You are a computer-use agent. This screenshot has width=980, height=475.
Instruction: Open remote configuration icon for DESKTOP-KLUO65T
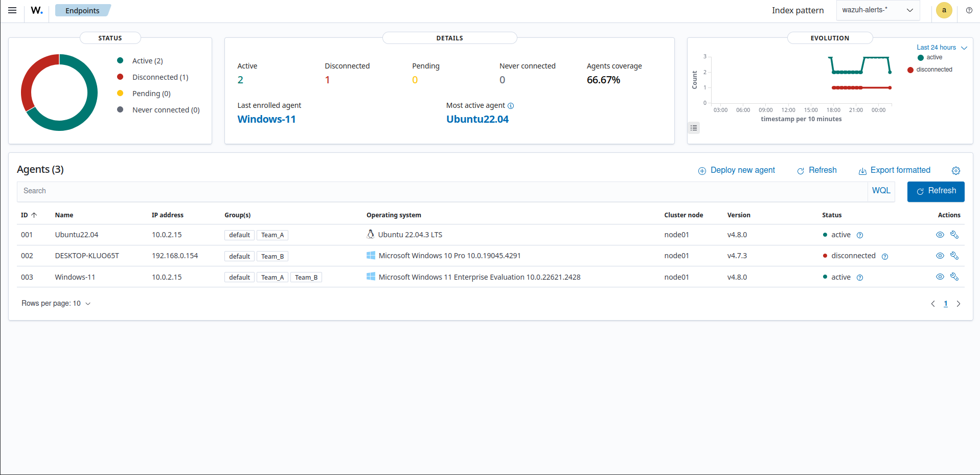click(x=954, y=256)
